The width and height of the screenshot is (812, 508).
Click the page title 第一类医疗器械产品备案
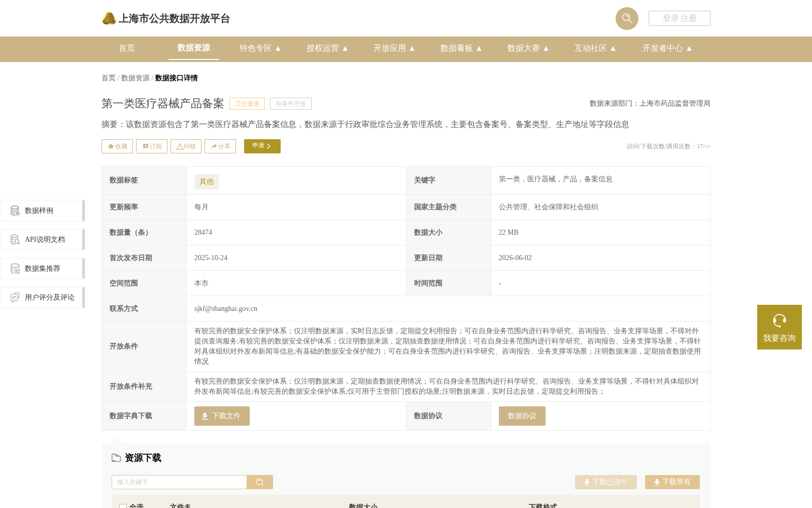click(x=163, y=104)
